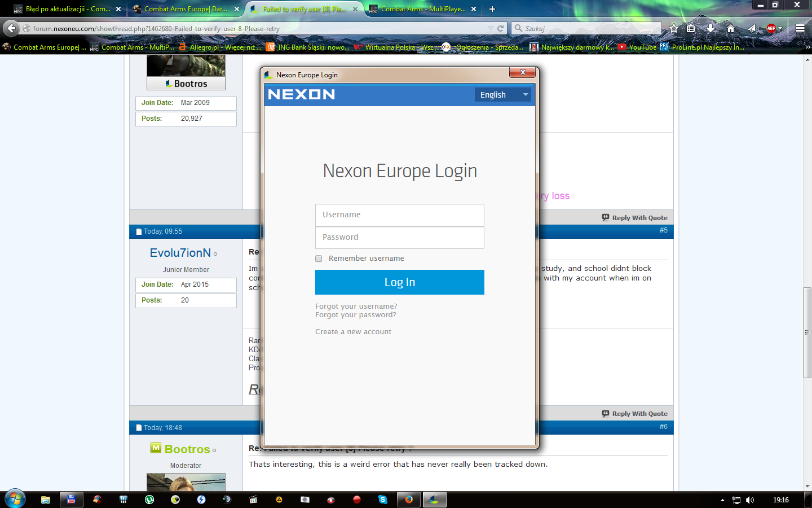Viewport: 812px width, 508px height.
Task: Show bookmarks list icon in toolbar
Action: pyautogui.click(x=691, y=28)
